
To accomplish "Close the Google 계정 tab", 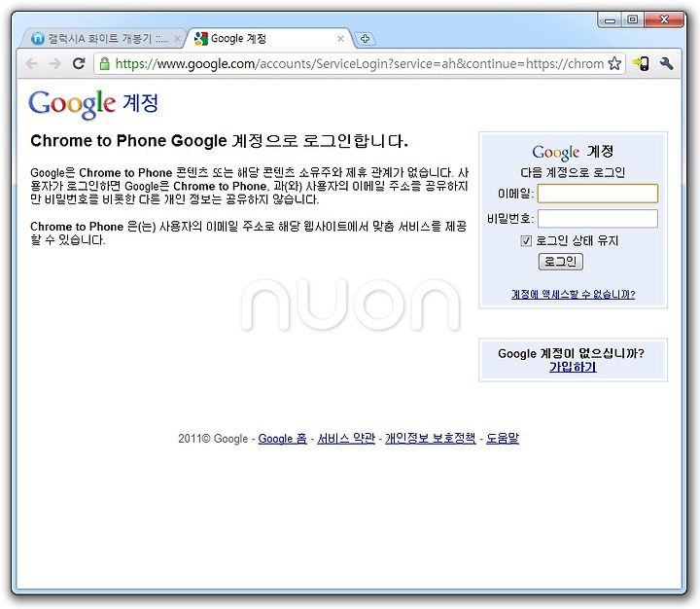I will coord(340,39).
